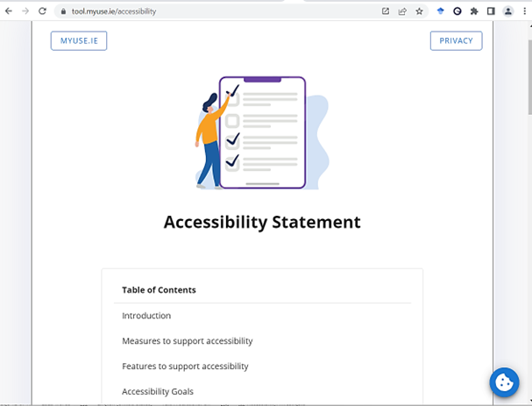The image size is (532, 406).
Task: Jump to Introduction section
Action: pyautogui.click(x=146, y=316)
